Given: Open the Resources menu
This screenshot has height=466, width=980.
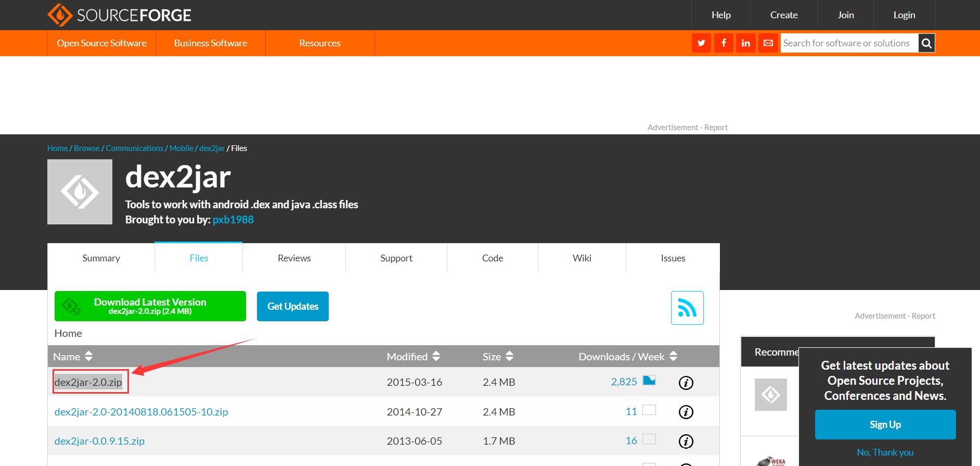Looking at the screenshot, I should (x=320, y=43).
